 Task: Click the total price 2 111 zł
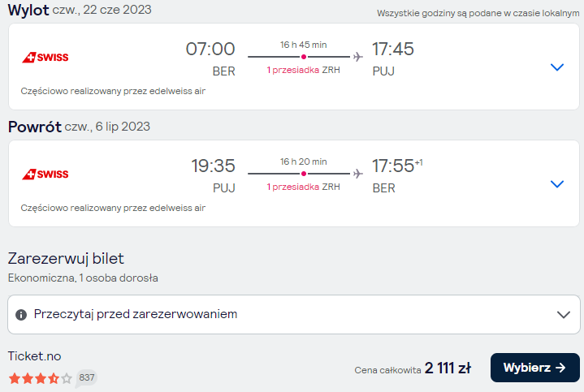(x=448, y=368)
